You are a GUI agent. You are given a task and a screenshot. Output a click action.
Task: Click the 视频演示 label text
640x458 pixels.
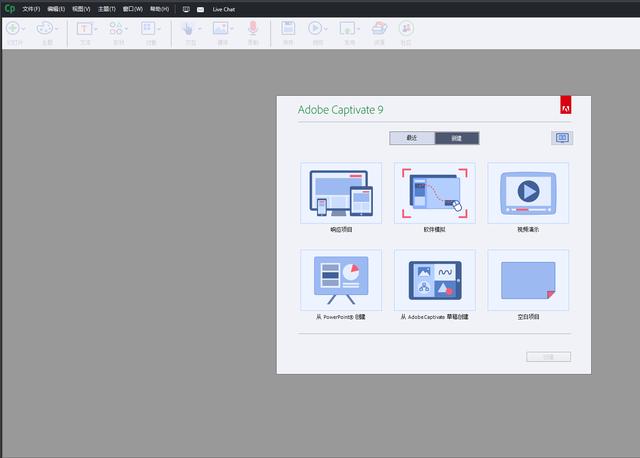point(528,229)
